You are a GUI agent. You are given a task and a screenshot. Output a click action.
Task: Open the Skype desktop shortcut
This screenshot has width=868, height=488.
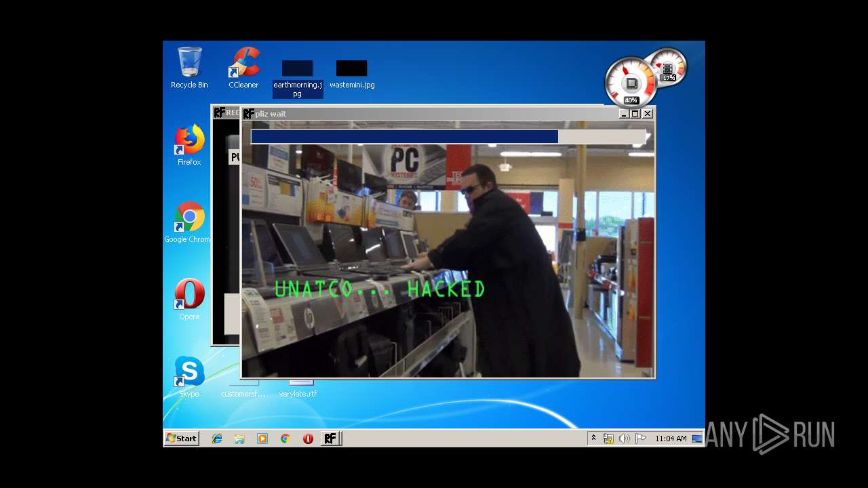click(189, 376)
